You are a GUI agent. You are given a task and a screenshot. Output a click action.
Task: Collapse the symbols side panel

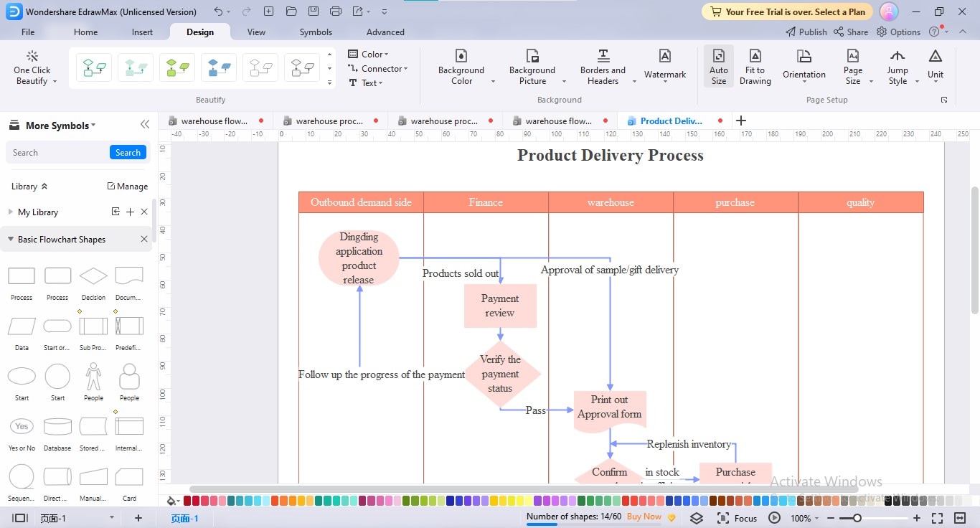click(x=145, y=125)
